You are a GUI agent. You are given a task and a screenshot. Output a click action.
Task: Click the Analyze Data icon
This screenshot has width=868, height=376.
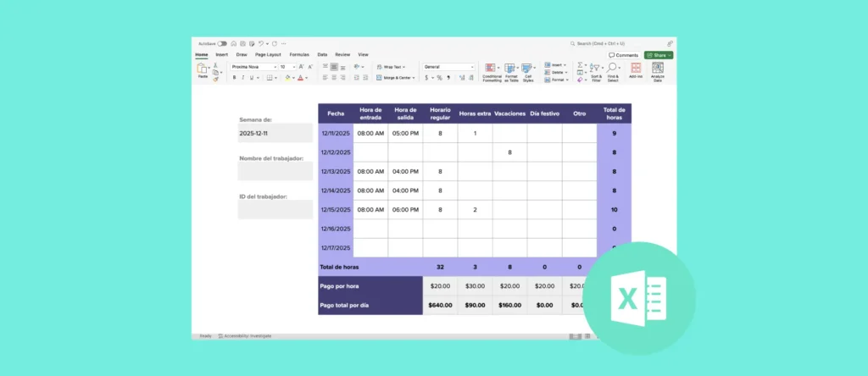[x=658, y=69]
